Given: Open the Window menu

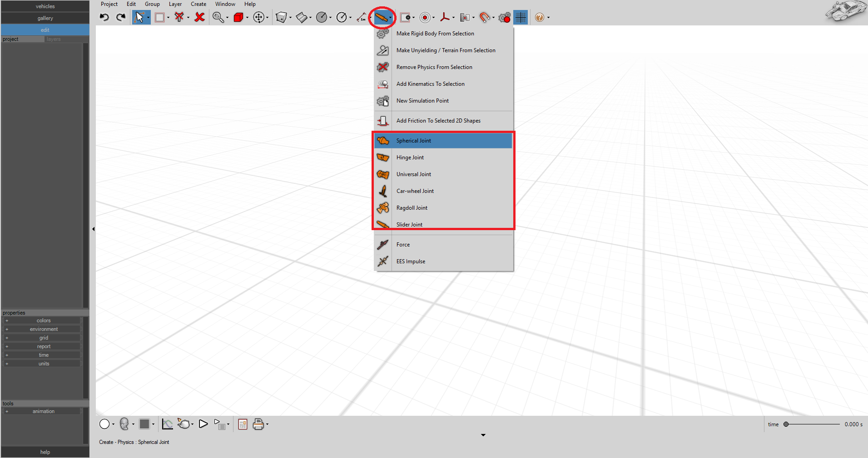Looking at the screenshot, I should click(225, 4).
